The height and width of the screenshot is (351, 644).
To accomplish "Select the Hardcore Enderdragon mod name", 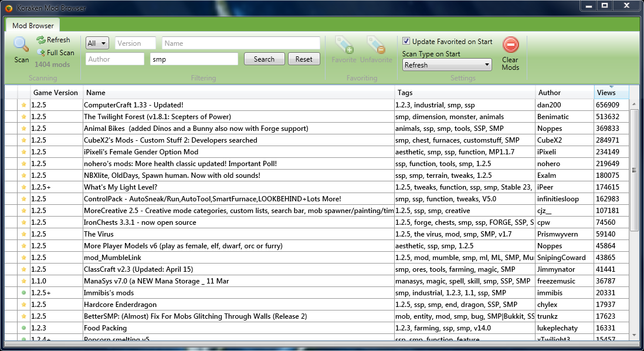I will [120, 305].
